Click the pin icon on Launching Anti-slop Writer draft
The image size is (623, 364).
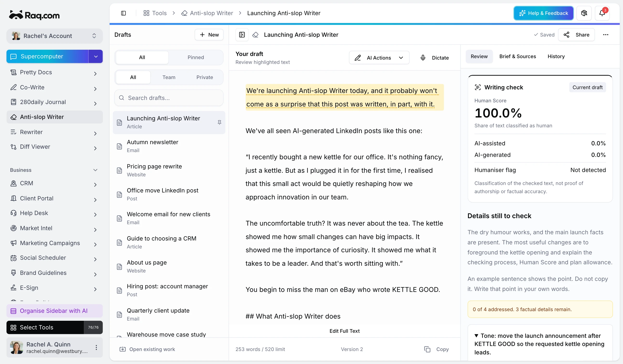[x=219, y=122]
